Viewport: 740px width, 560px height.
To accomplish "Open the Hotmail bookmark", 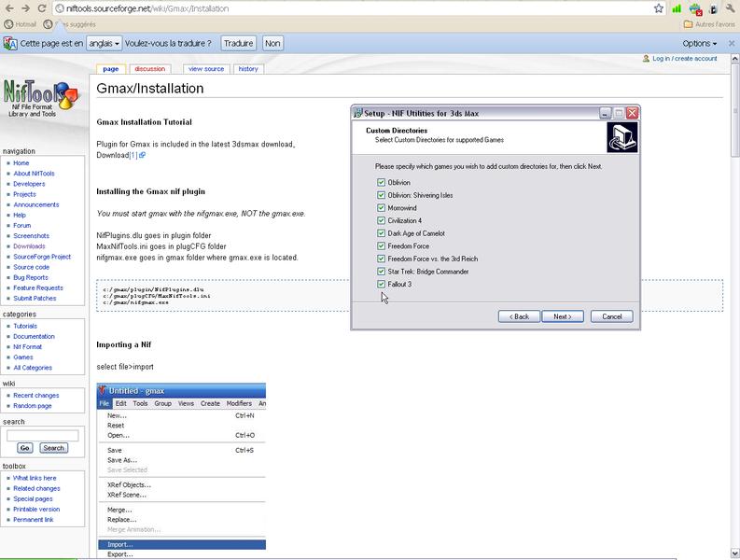I will tap(20, 24).
